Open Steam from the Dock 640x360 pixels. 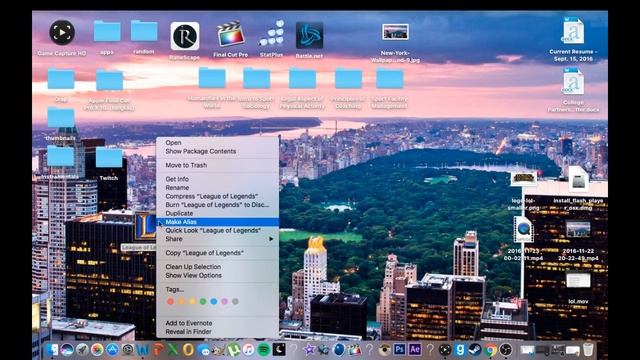(475, 349)
